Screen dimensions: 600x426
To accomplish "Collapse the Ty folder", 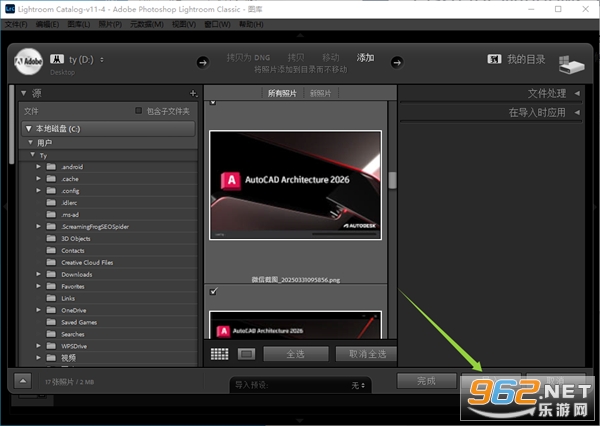I will pyautogui.click(x=33, y=155).
